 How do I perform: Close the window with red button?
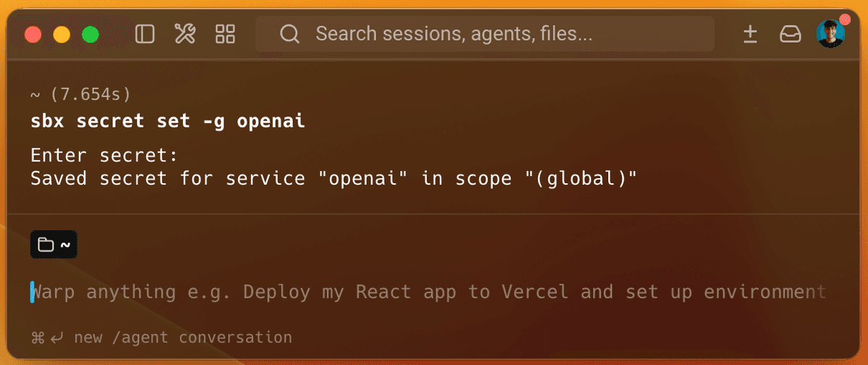coord(33,34)
